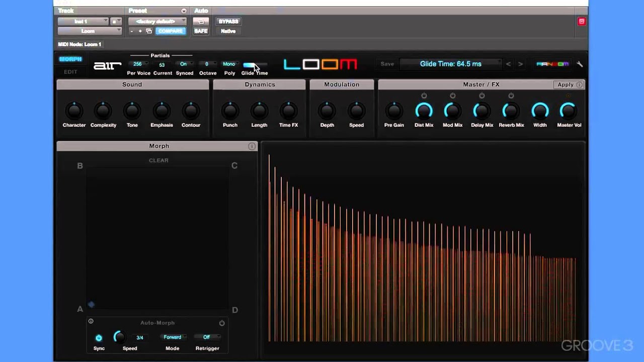Open the factory default preset dropdown

[x=157, y=22]
